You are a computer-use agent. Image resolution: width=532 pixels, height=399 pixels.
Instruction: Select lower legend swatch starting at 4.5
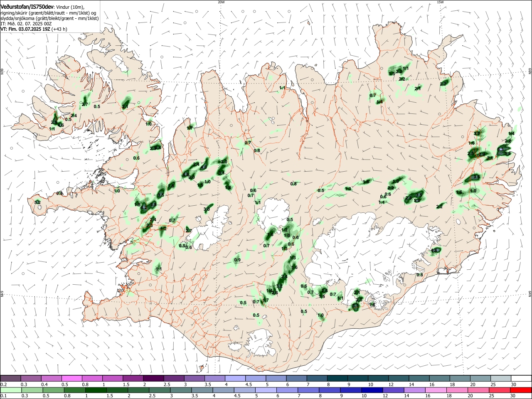[x=244, y=390]
